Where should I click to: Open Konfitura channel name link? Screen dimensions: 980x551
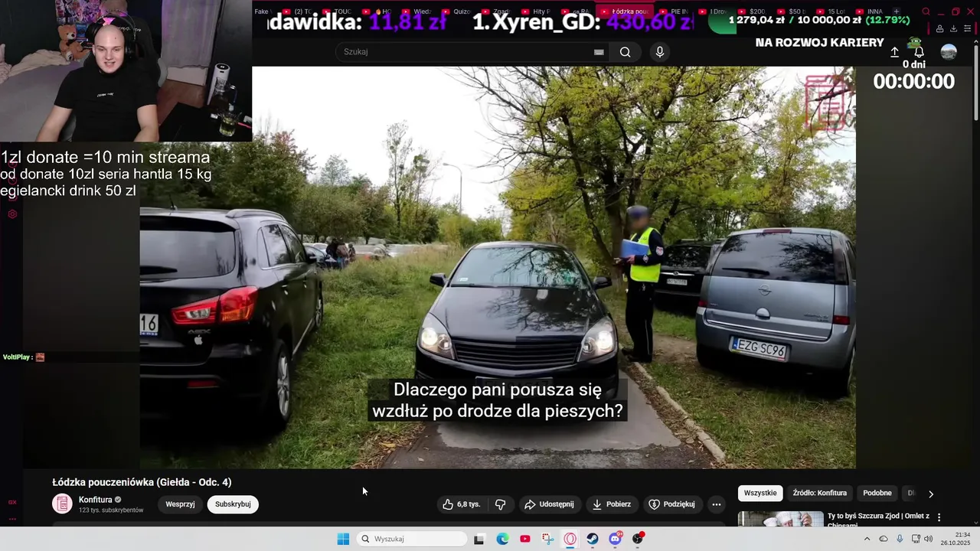coord(95,500)
